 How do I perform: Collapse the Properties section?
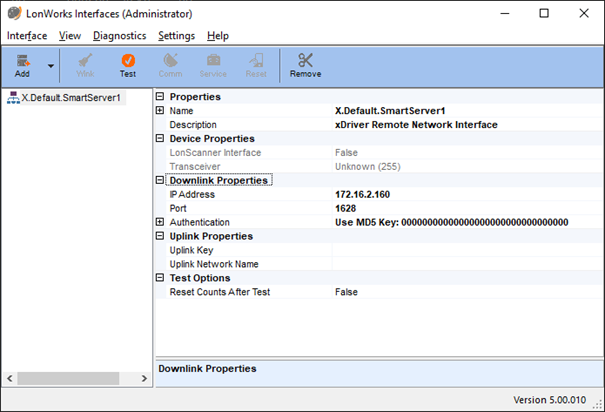(x=160, y=97)
